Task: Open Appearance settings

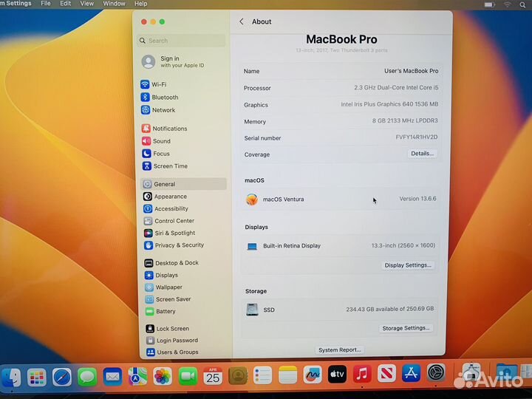Action: (x=165, y=197)
